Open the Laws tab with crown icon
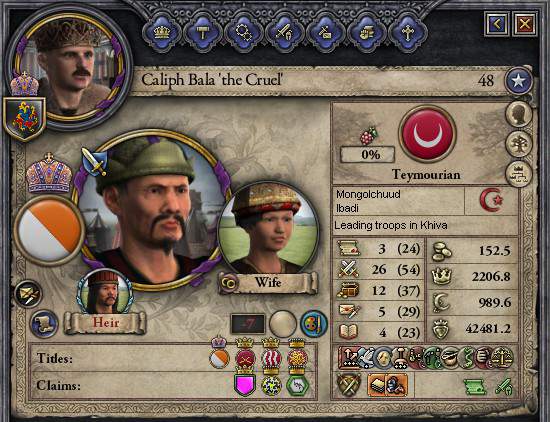This screenshot has width=550, height=422. pyautogui.click(x=162, y=33)
